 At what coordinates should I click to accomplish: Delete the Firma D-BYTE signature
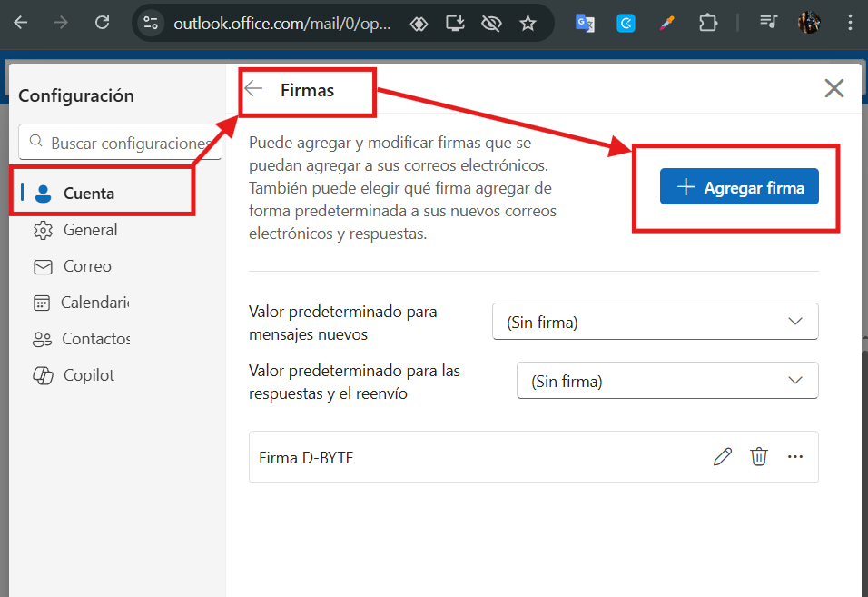click(759, 457)
